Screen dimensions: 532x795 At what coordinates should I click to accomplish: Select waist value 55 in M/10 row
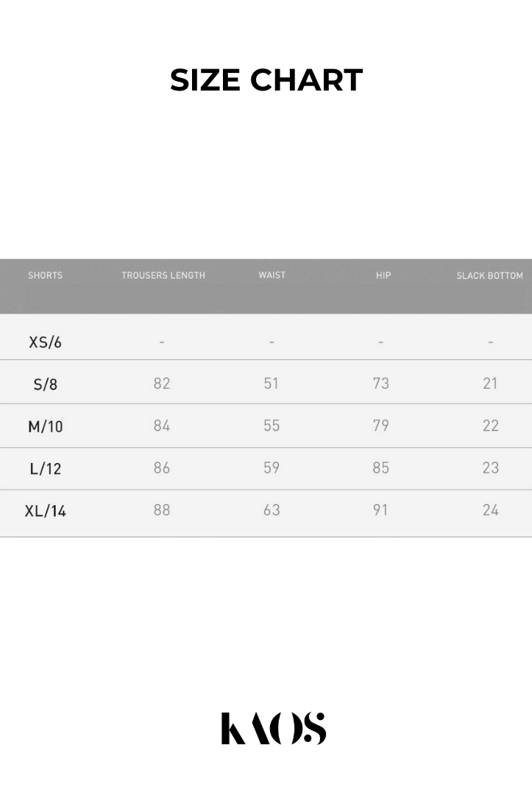click(x=272, y=425)
